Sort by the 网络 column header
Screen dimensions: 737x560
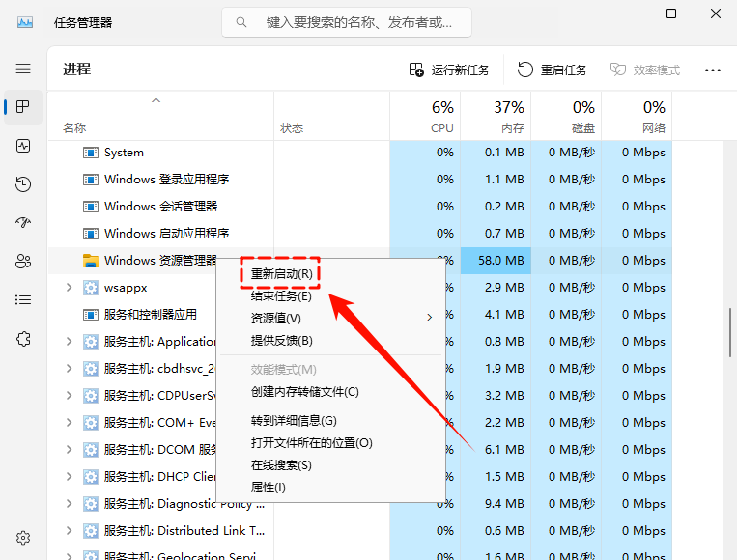637,116
